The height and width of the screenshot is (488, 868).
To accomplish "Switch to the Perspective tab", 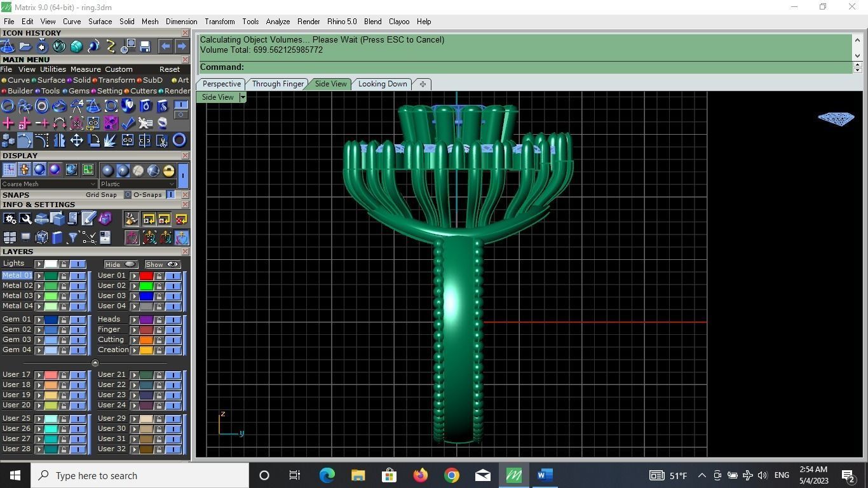I will pos(221,84).
